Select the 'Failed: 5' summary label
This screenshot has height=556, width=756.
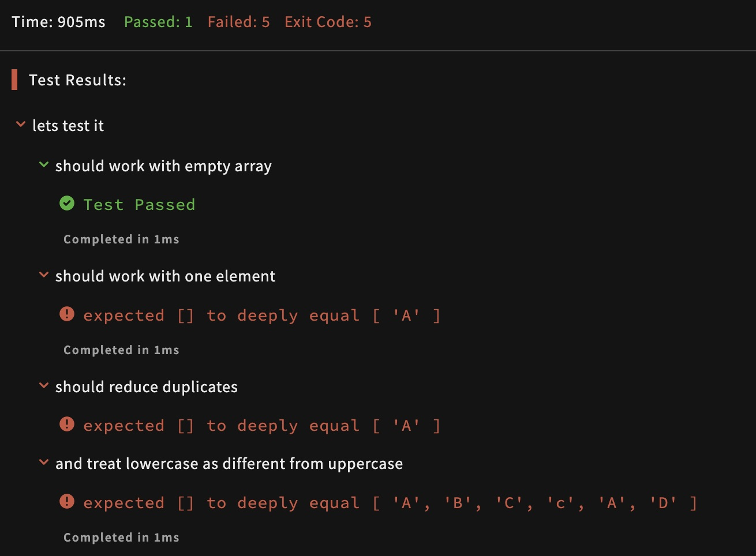tap(238, 22)
